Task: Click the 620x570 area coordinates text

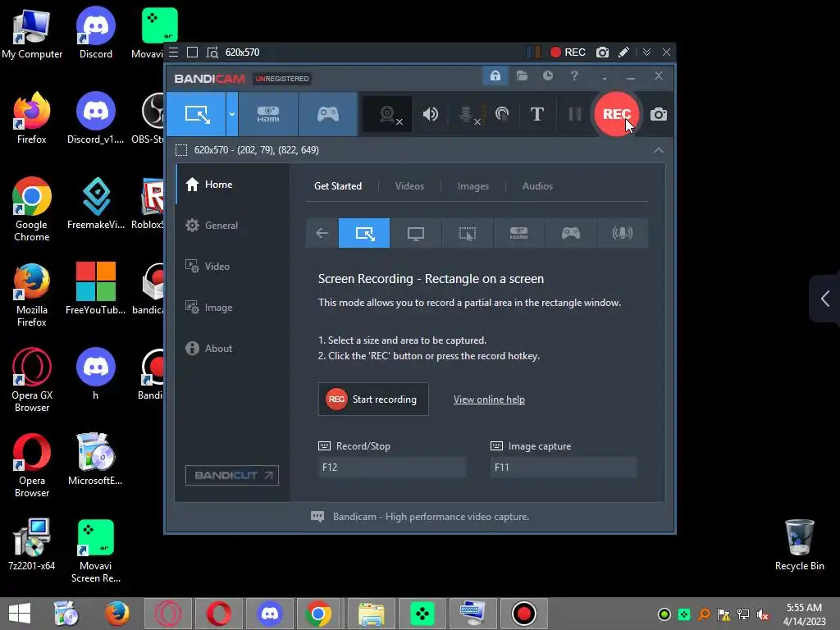Action: tap(256, 150)
